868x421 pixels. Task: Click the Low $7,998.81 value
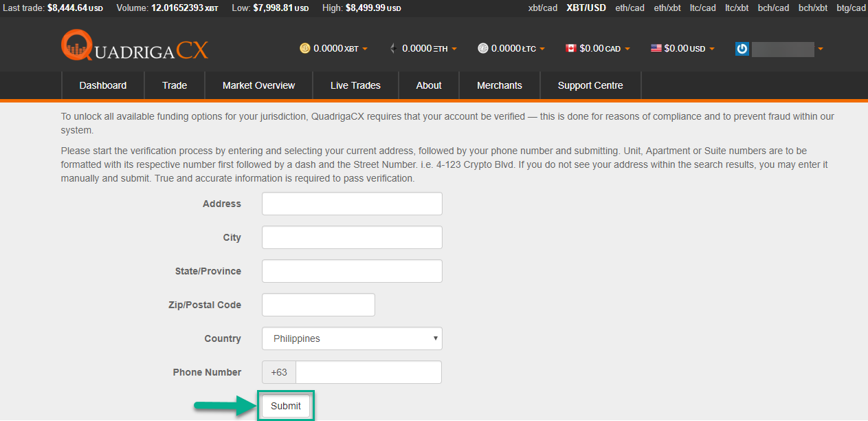(x=281, y=8)
